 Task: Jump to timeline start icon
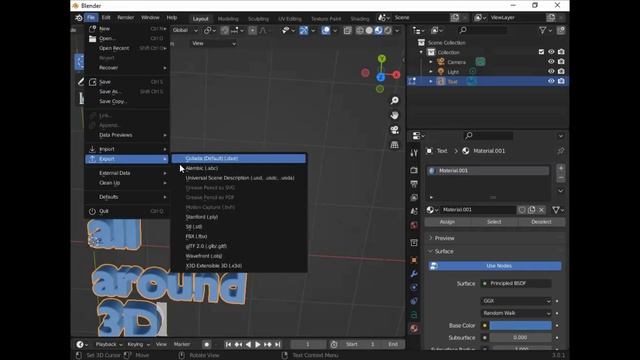228,344
